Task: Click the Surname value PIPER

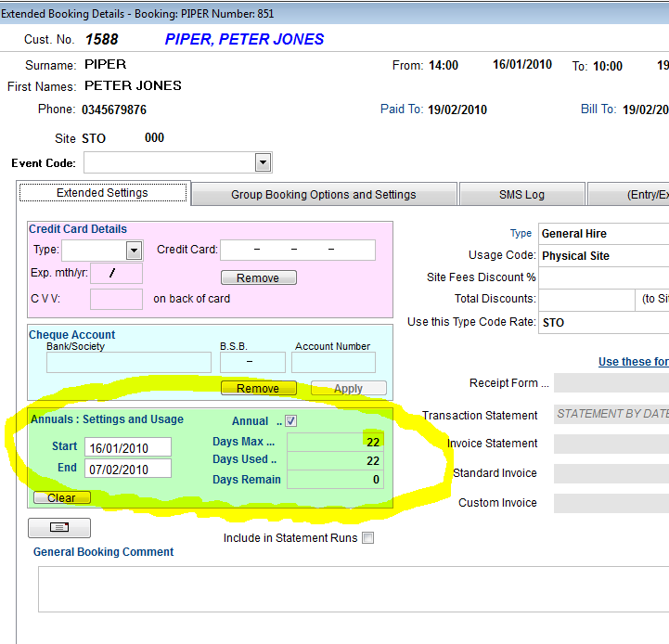Action: 106,64
